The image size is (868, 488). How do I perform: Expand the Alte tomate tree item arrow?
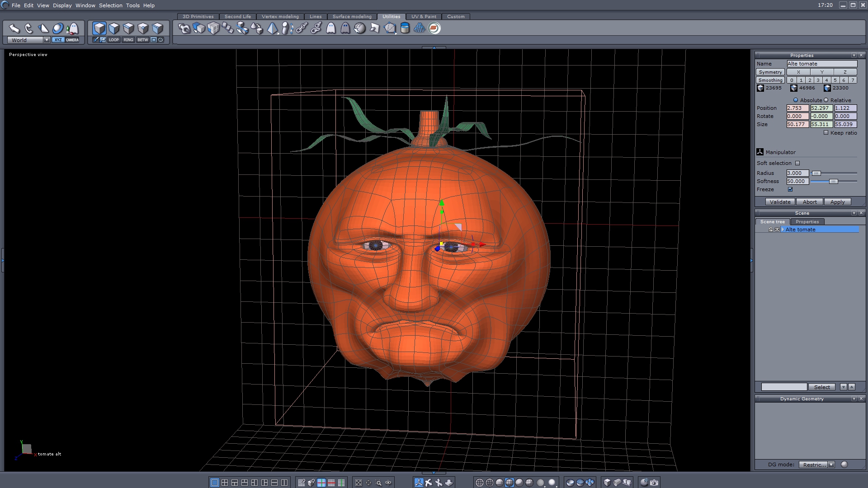click(783, 230)
